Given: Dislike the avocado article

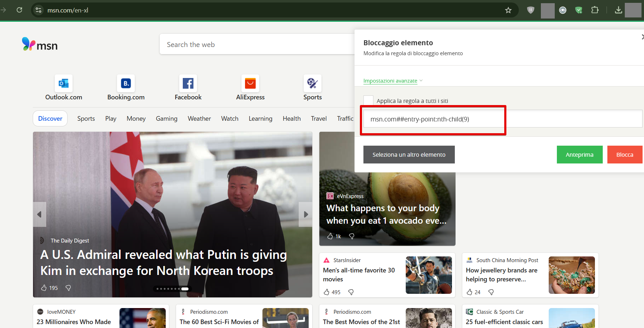Looking at the screenshot, I should [352, 236].
